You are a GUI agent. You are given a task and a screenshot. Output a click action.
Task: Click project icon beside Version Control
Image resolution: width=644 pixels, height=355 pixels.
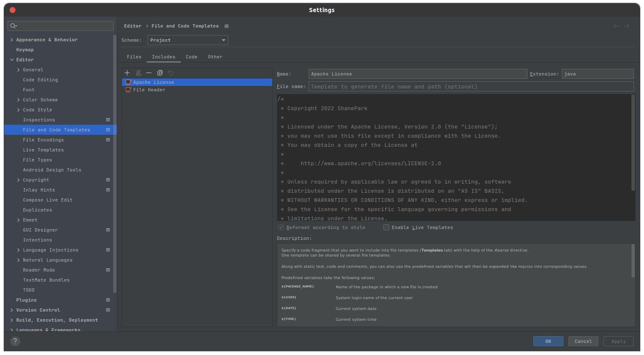click(108, 310)
